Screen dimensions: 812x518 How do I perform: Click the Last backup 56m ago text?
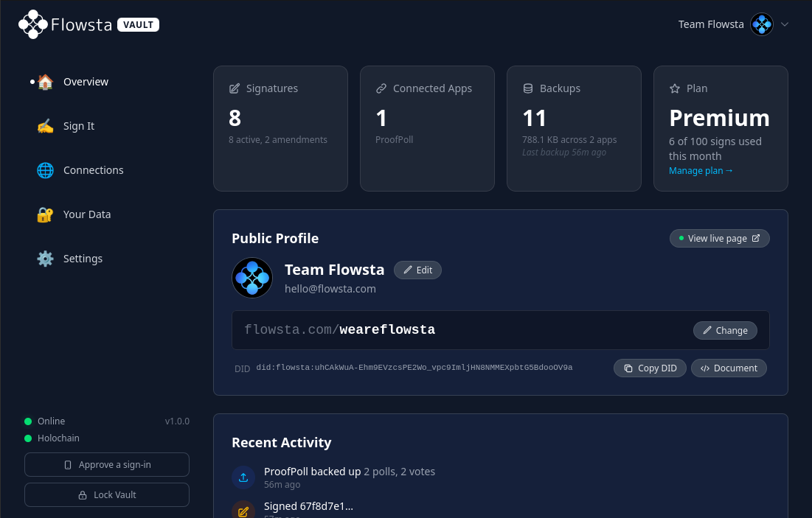[564, 152]
